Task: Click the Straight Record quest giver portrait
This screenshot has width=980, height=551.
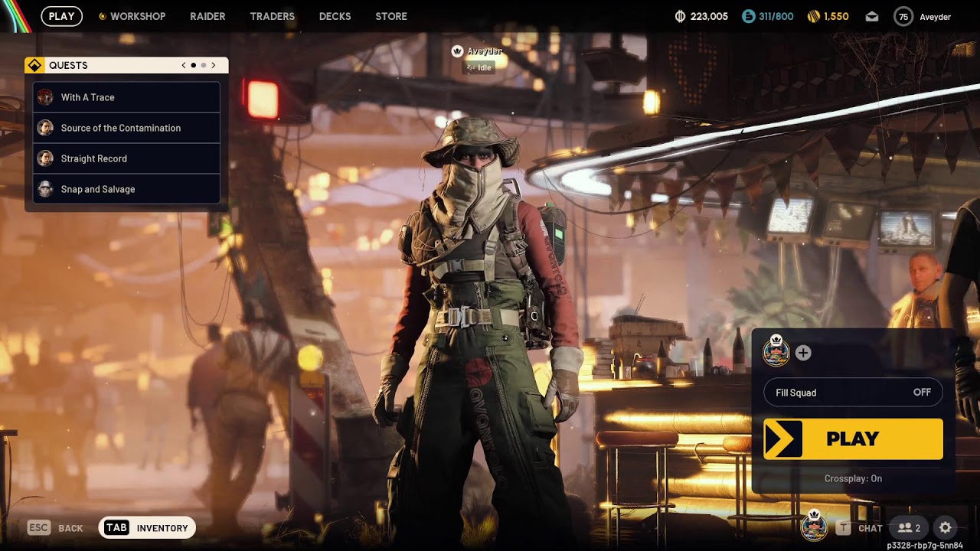Action: tap(45, 158)
